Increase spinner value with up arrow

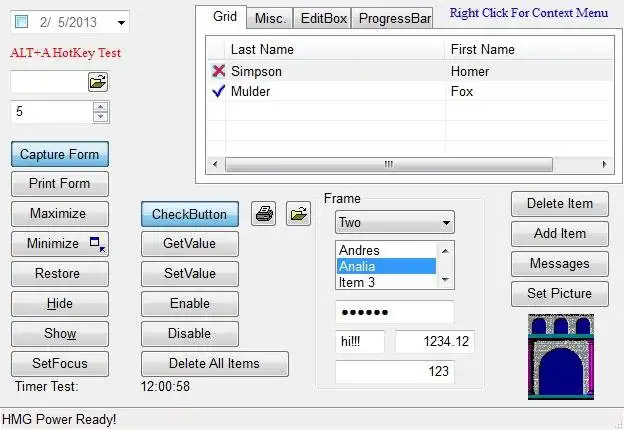pos(101,107)
